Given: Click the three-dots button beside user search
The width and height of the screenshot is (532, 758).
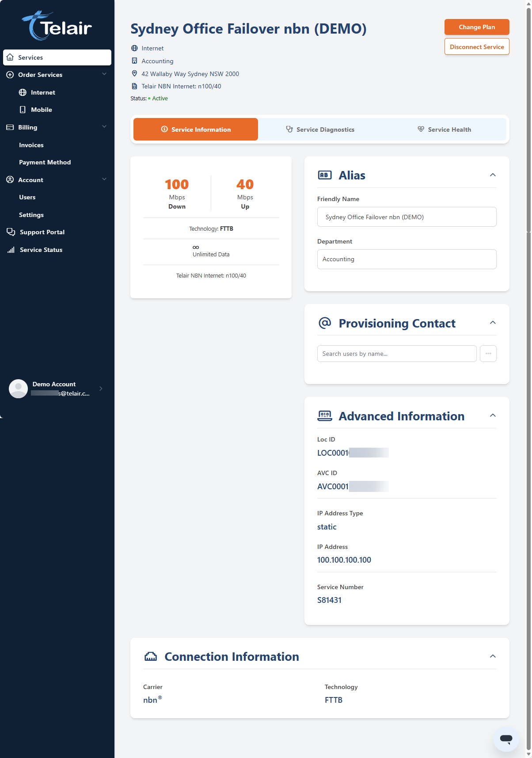Looking at the screenshot, I should [488, 354].
